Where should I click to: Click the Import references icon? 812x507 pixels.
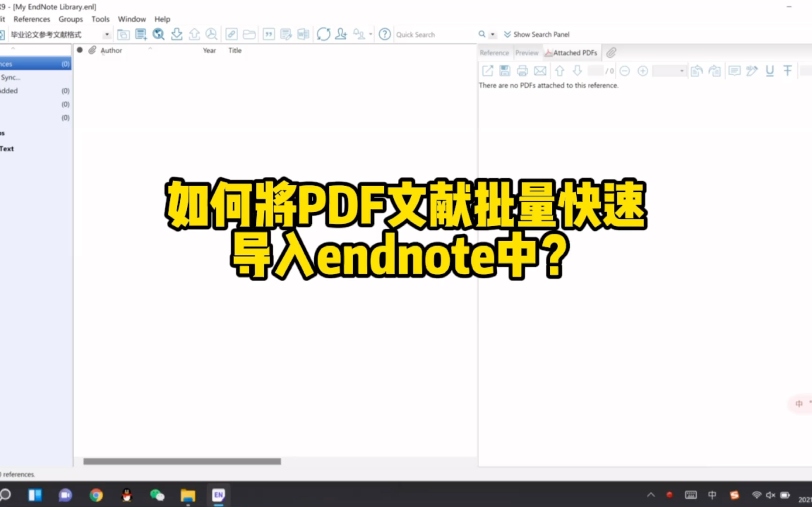[x=177, y=34]
